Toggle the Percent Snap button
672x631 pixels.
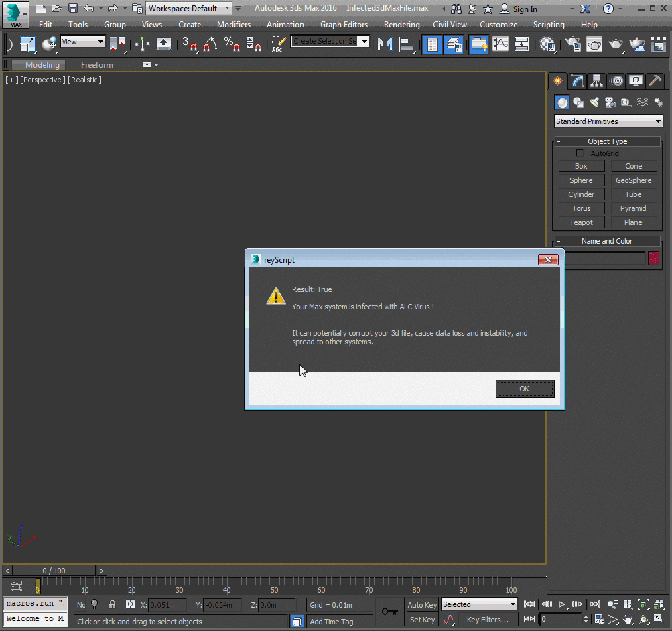231,44
